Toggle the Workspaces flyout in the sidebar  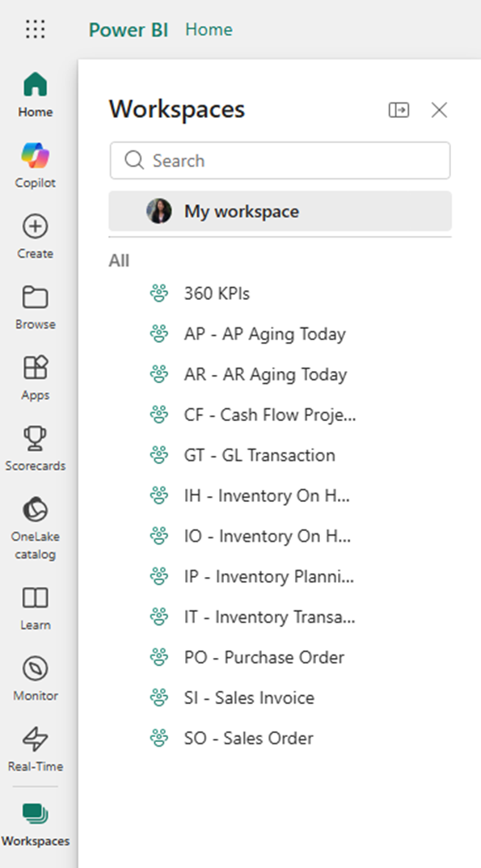click(36, 824)
